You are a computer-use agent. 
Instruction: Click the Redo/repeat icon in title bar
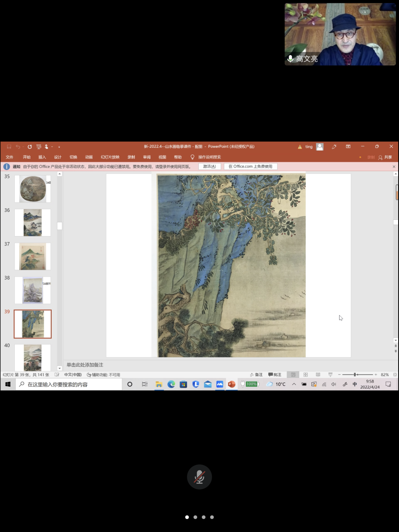tap(30, 147)
